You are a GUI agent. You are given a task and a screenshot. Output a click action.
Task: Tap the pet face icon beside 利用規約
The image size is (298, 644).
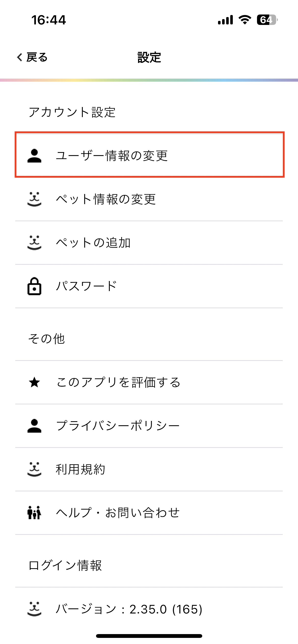pyautogui.click(x=34, y=469)
